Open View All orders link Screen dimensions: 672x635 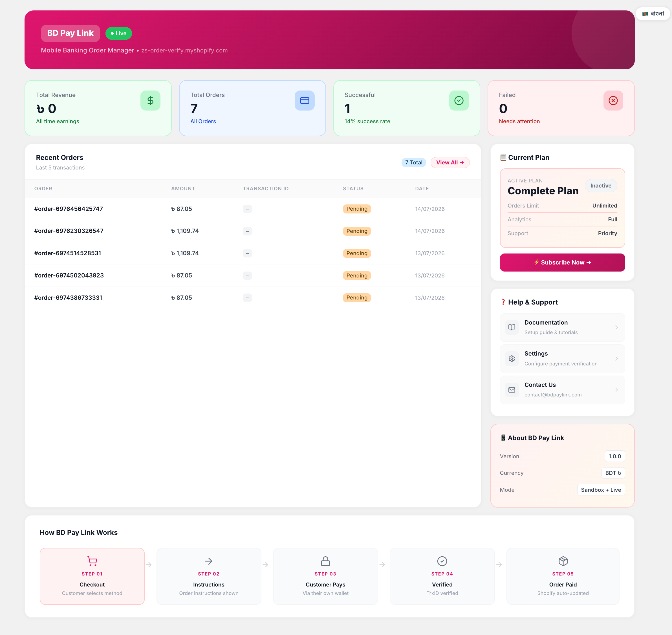pyautogui.click(x=450, y=162)
